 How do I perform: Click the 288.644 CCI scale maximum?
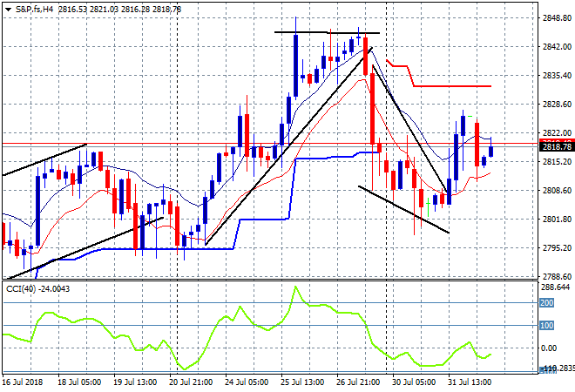[555, 287]
